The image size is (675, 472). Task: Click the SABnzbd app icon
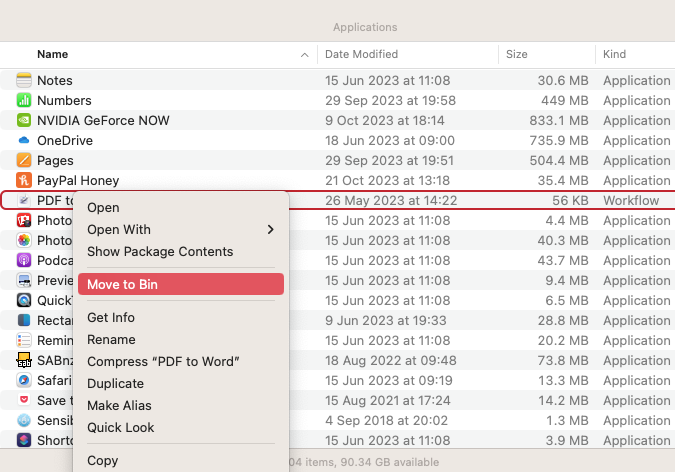[x=24, y=360]
